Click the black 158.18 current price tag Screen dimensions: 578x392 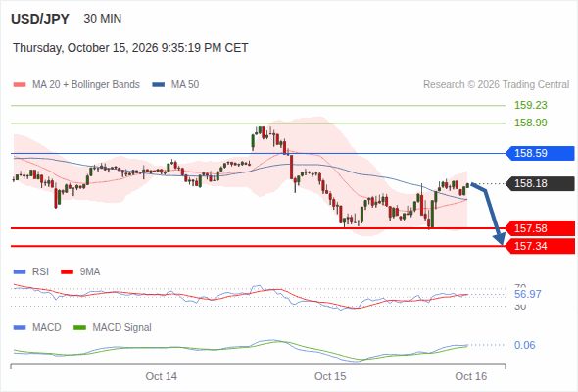(x=541, y=183)
